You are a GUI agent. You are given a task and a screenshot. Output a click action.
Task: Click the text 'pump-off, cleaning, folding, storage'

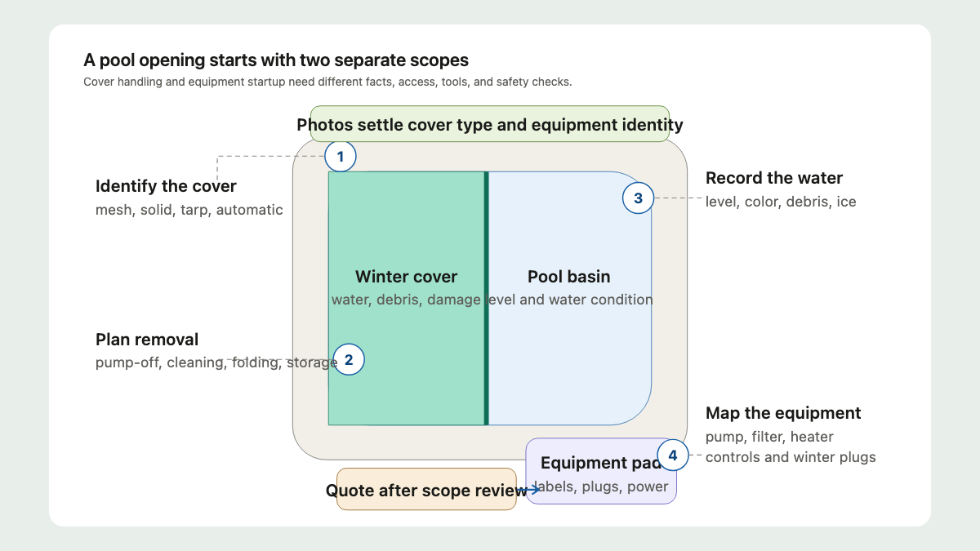(x=216, y=362)
